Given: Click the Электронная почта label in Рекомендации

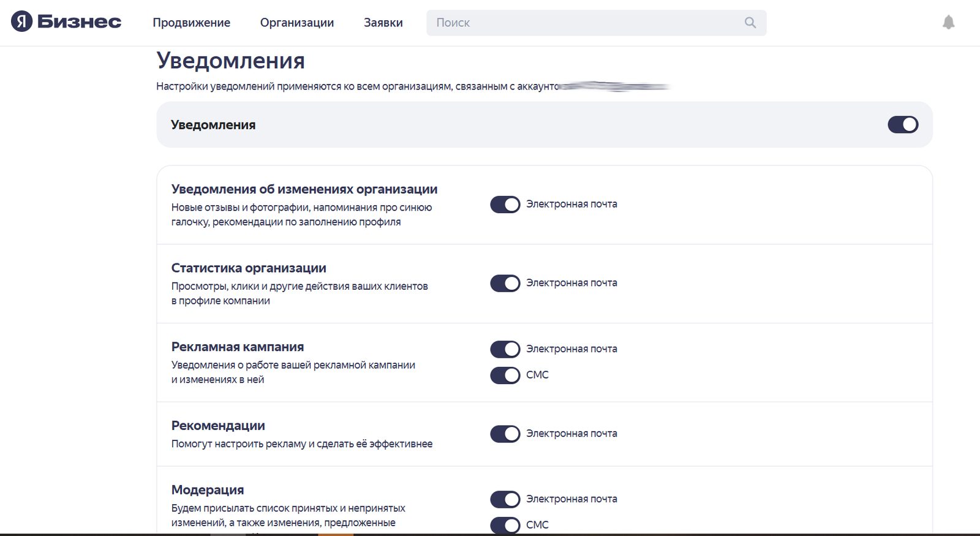Looking at the screenshot, I should [571, 433].
